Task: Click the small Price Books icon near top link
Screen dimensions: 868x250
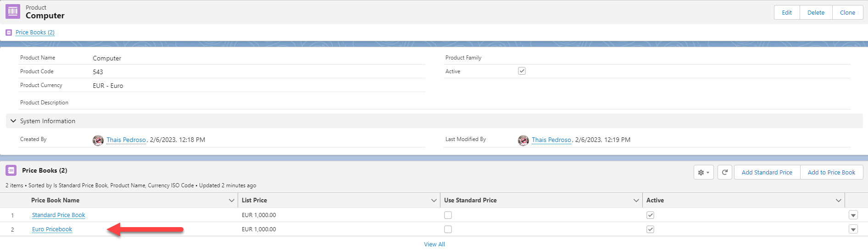Action: (x=9, y=33)
